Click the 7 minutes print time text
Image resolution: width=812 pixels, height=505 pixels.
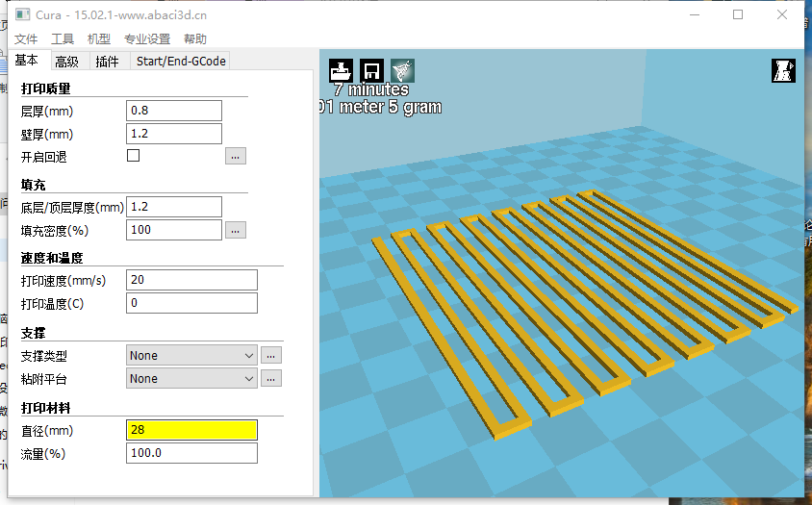(x=370, y=89)
